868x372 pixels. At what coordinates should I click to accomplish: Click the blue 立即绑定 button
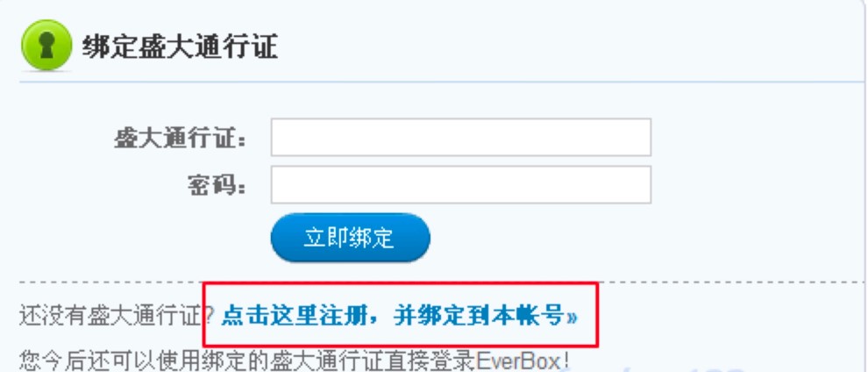tap(350, 238)
